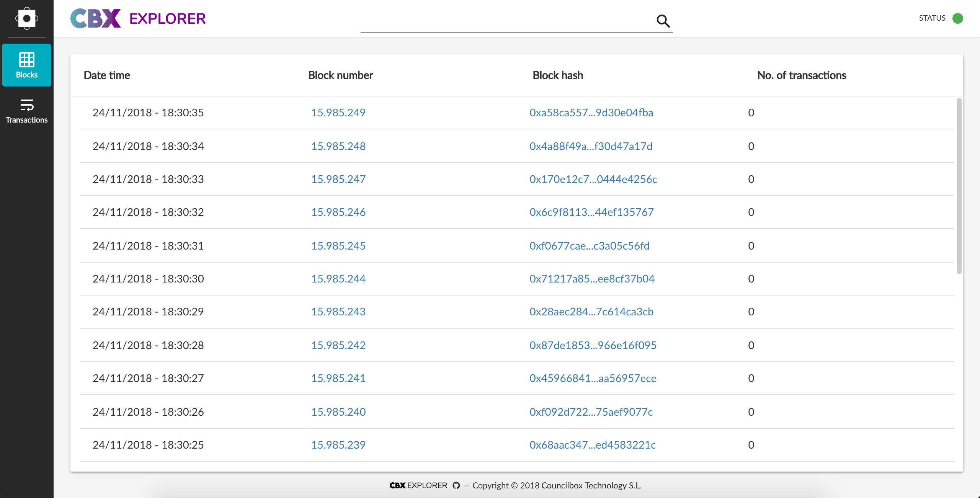The image size is (980, 498).
Task: Open the Blocks sidebar section
Action: tap(27, 65)
